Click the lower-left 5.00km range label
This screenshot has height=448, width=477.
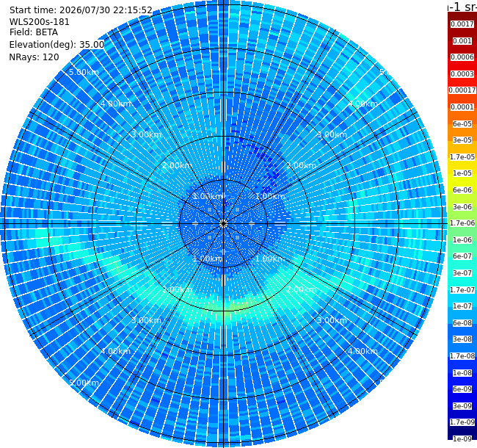tap(84, 383)
